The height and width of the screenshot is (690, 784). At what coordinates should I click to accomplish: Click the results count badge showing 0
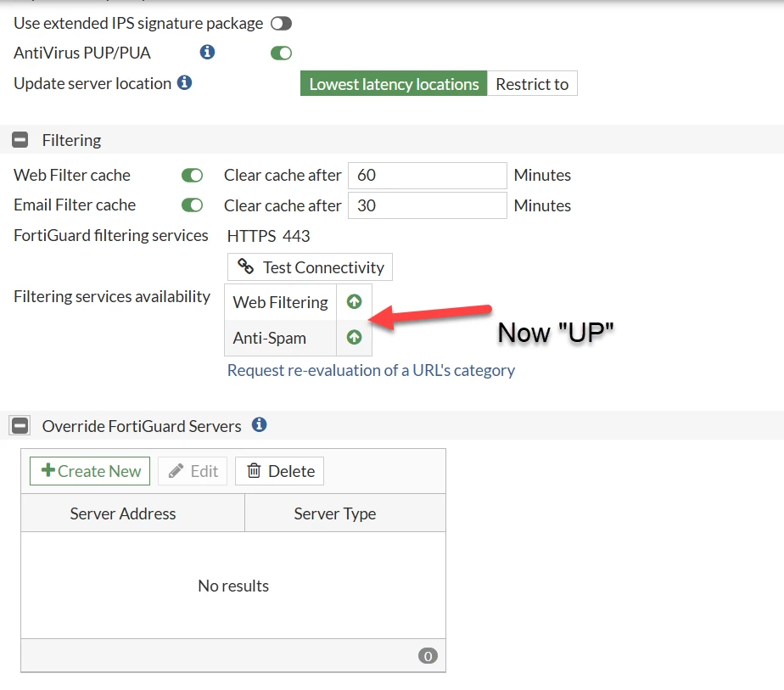pos(428,656)
